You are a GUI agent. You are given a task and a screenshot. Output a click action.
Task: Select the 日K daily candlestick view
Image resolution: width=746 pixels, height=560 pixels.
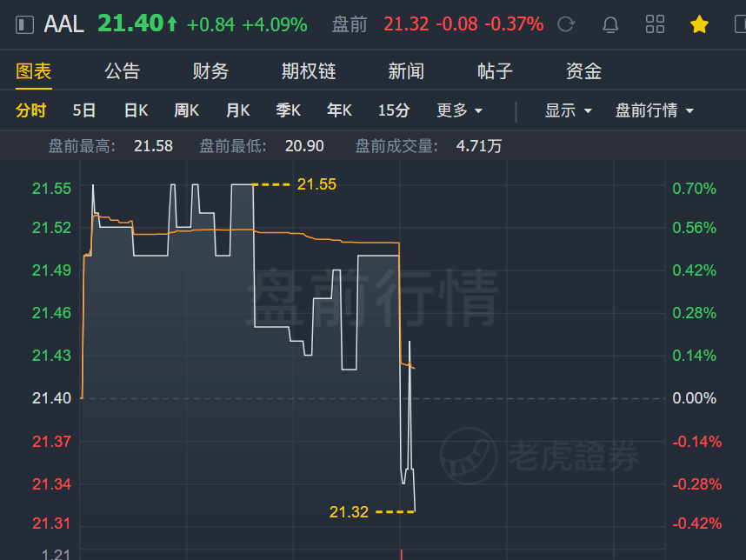136,110
